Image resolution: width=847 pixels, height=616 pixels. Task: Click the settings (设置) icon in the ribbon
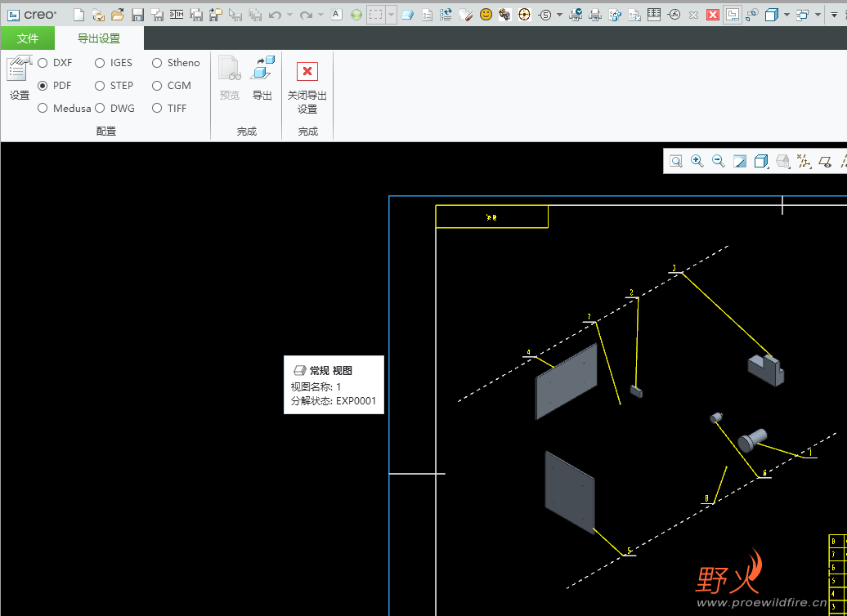[x=19, y=78]
